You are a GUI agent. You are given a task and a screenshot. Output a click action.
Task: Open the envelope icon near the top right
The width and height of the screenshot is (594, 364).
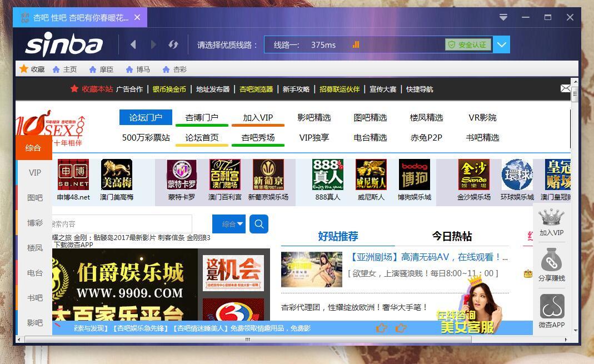566,88
